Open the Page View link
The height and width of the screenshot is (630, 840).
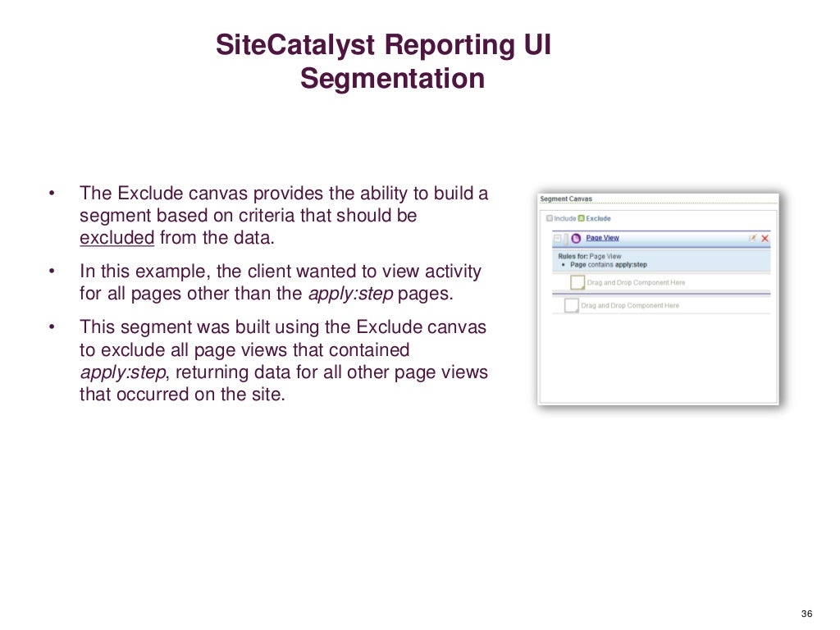pyautogui.click(x=602, y=238)
